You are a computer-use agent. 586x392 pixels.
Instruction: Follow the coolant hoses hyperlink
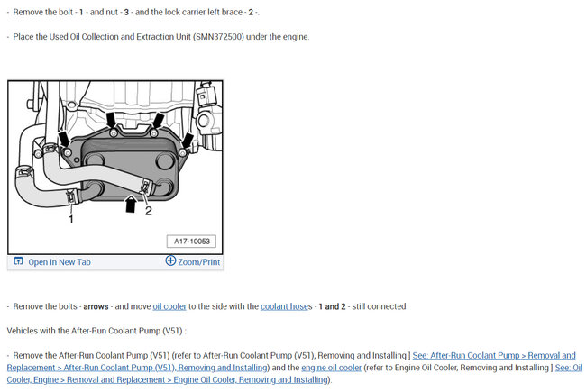click(x=287, y=306)
